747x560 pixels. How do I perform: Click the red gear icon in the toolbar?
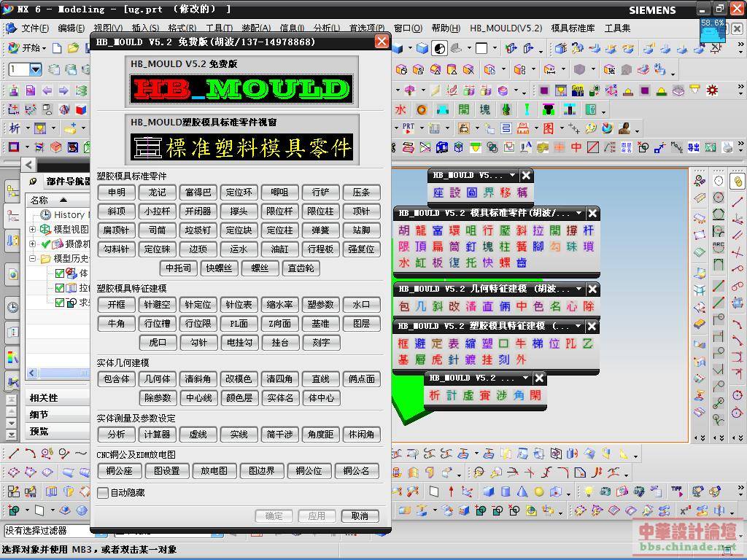pos(712,90)
